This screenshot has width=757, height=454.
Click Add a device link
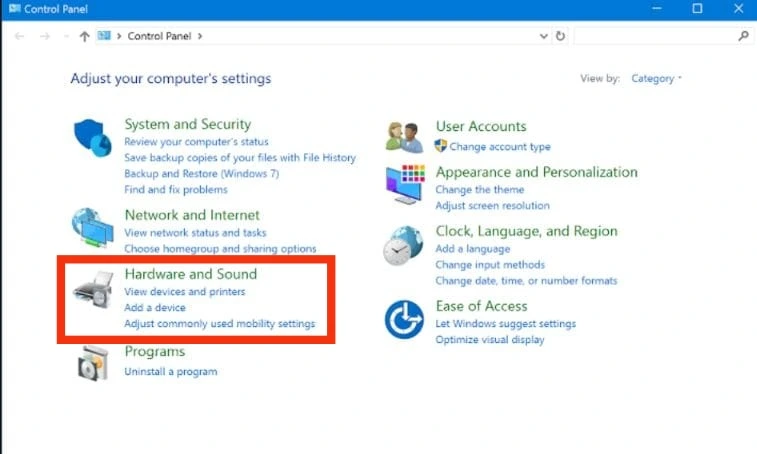coord(154,308)
